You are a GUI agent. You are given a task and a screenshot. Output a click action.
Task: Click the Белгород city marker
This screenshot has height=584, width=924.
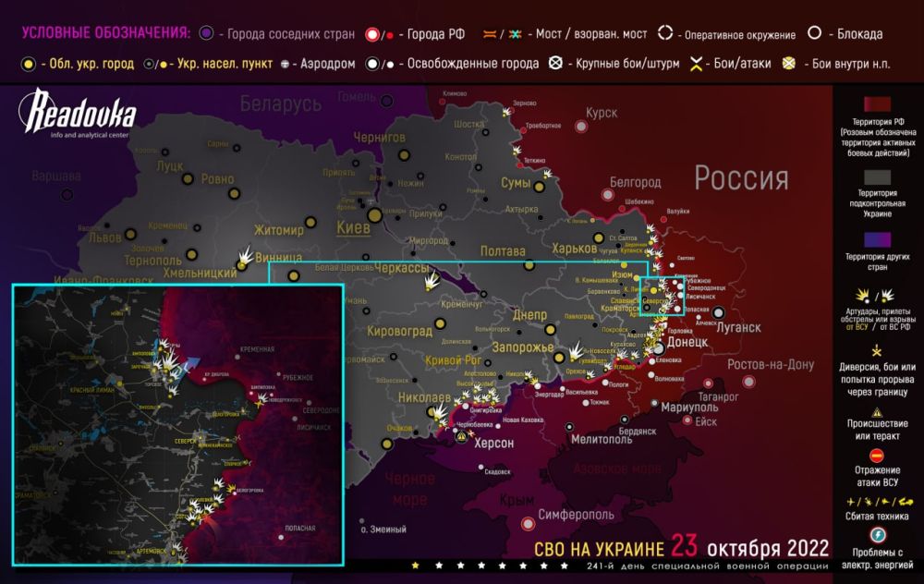[608, 194]
